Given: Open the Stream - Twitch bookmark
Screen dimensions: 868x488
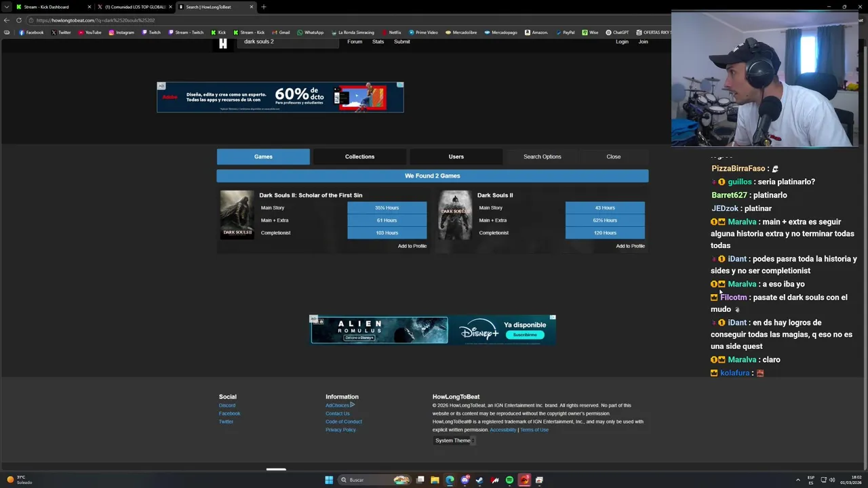Looking at the screenshot, I should pos(185,33).
